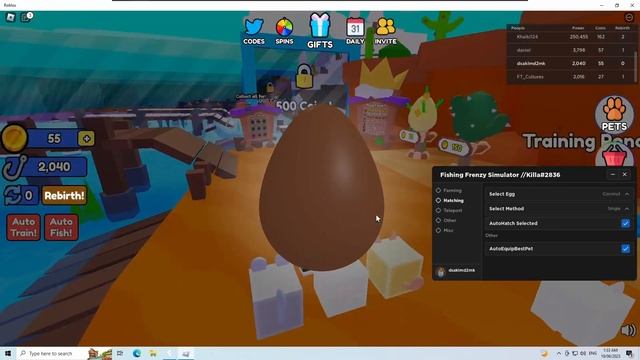Screen dimensions: 640x360
Task: Click the 55 coins counter
Action: [x=54, y=139]
